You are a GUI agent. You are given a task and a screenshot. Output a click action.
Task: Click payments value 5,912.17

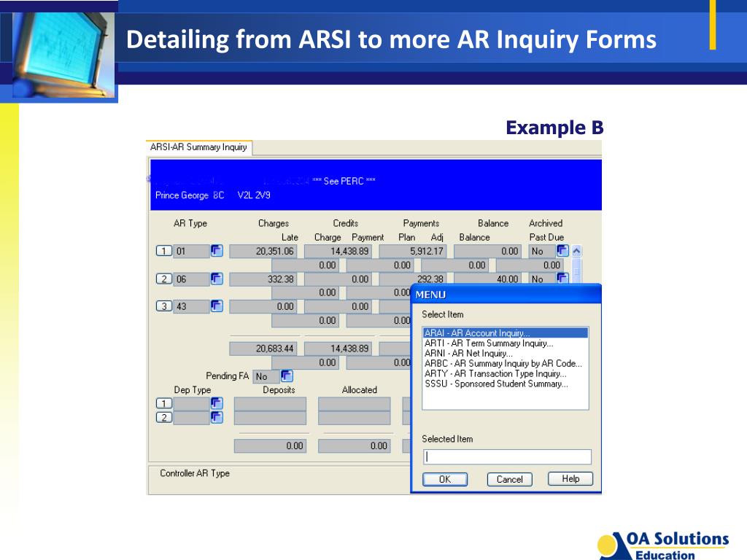(x=413, y=251)
